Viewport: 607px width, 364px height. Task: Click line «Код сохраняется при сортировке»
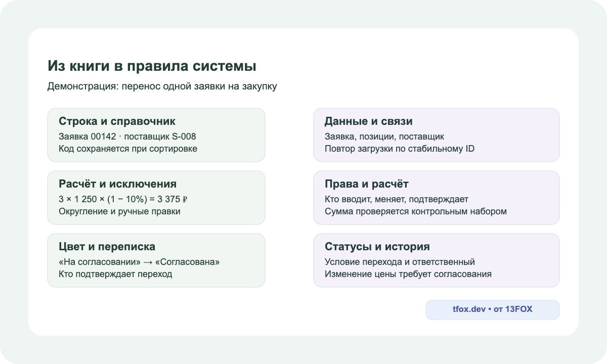(x=128, y=149)
